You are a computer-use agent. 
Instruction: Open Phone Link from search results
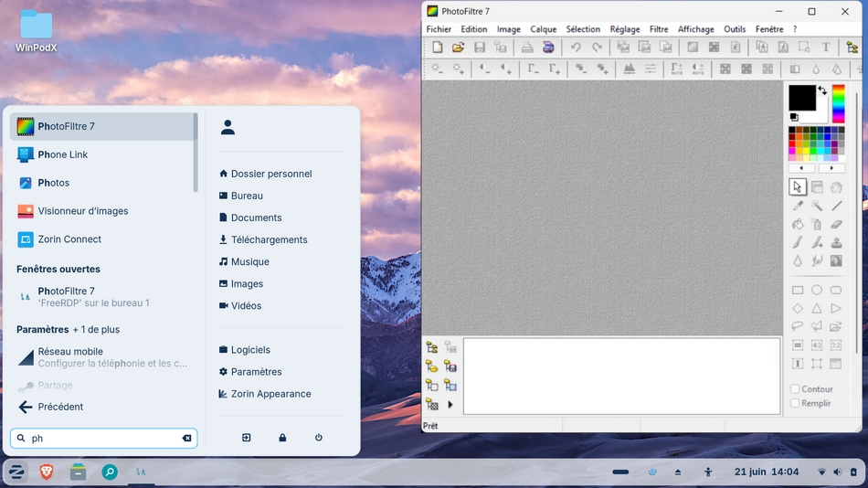(x=103, y=154)
